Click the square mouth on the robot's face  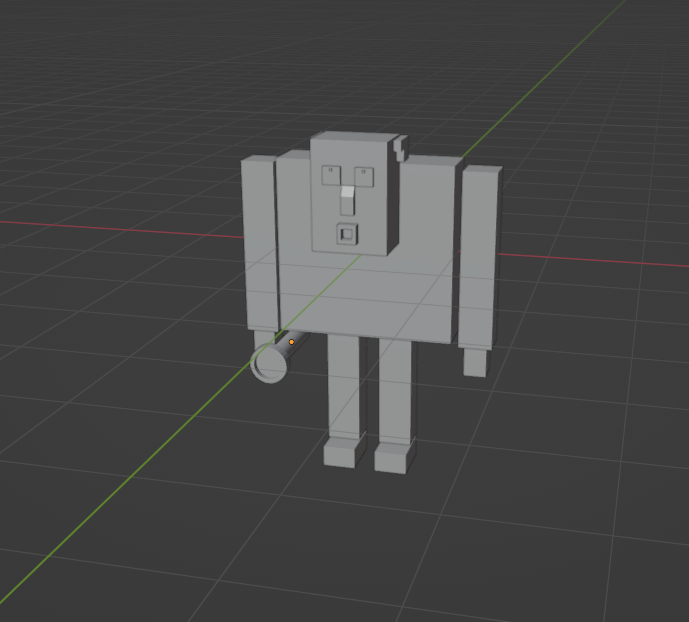[x=347, y=234]
